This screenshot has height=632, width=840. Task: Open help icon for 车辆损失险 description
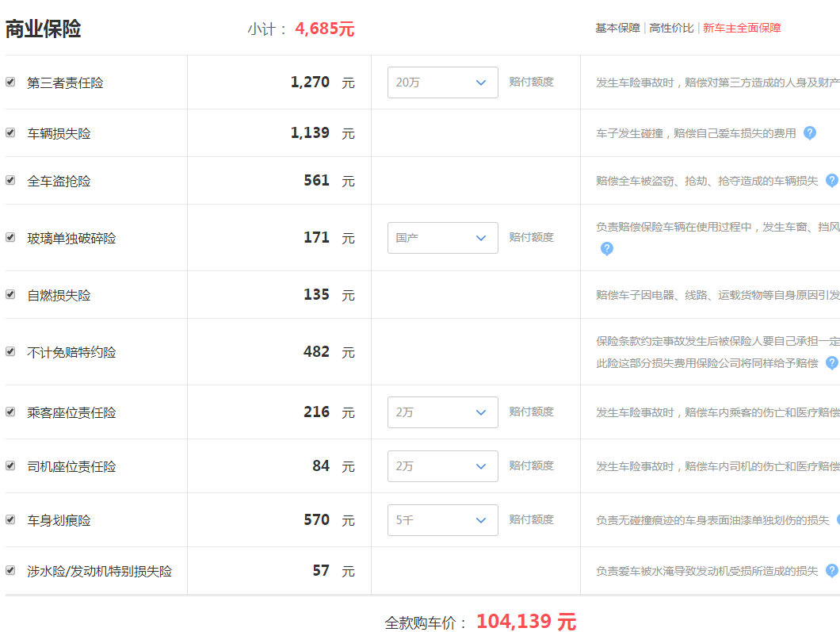click(x=809, y=133)
